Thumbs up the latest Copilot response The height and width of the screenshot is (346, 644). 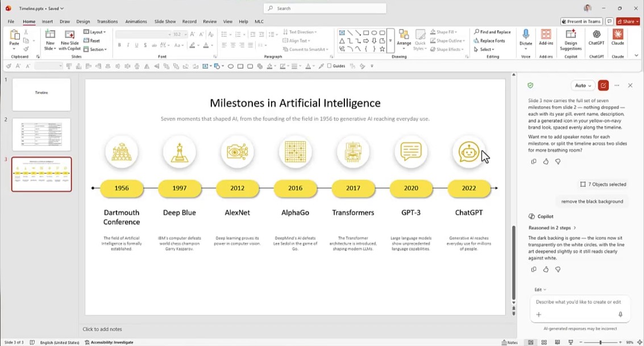coord(546,270)
